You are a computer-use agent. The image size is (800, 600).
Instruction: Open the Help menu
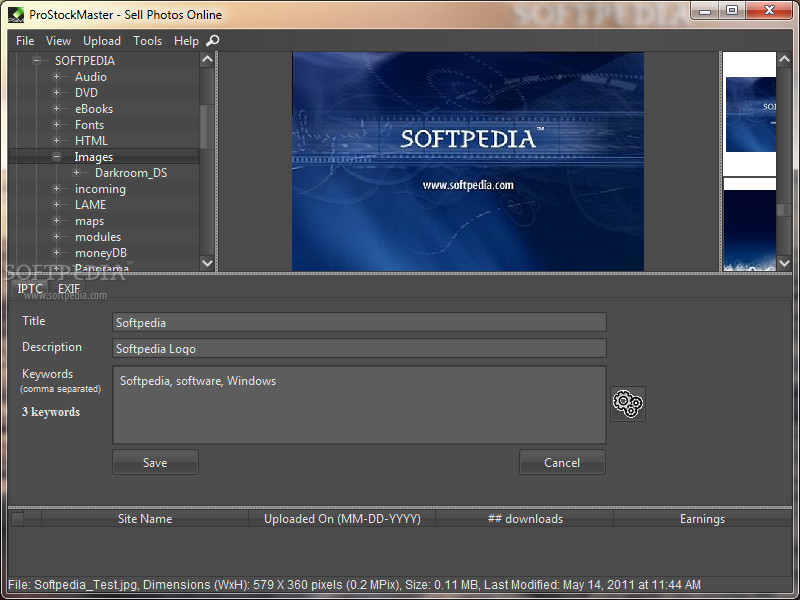[186, 41]
